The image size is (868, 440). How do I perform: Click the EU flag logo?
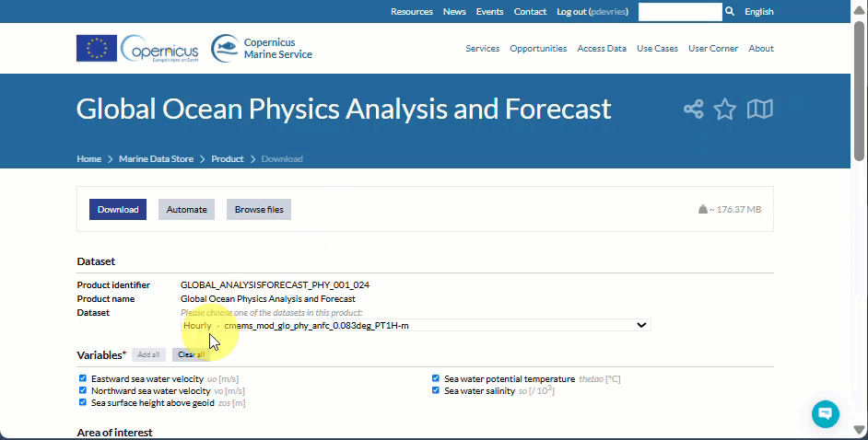(x=97, y=48)
